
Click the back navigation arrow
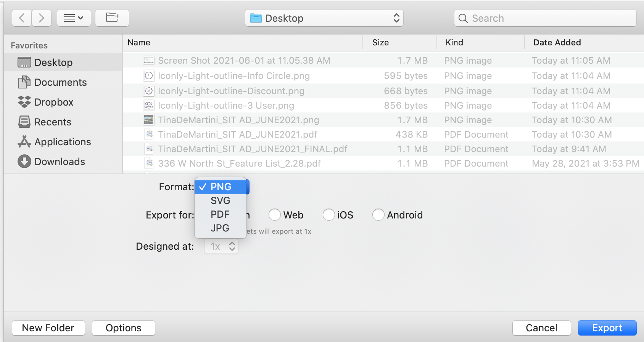coord(22,18)
